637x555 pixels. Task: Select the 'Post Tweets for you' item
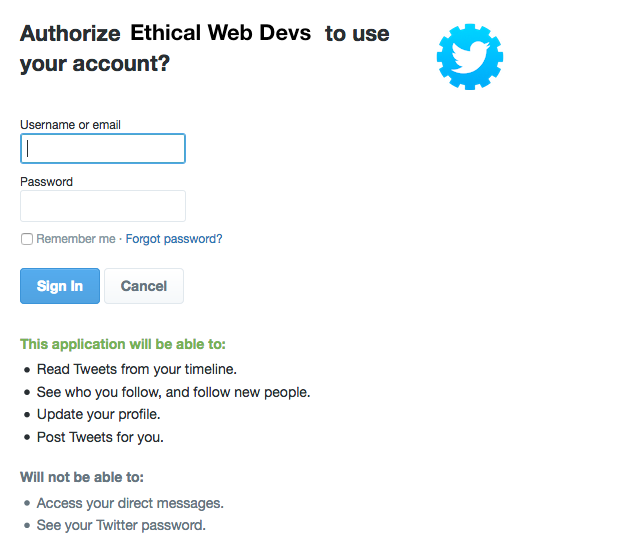click(x=100, y=437)
